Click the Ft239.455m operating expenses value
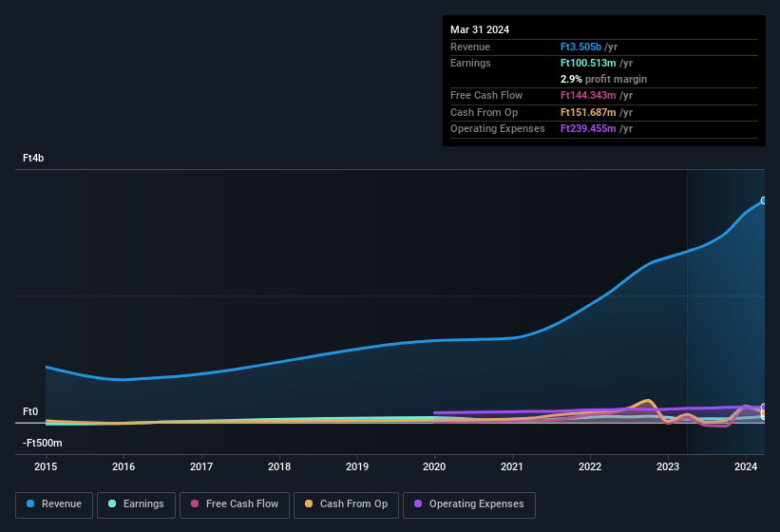This screenshot has height=532, width=780. point(588,128)
